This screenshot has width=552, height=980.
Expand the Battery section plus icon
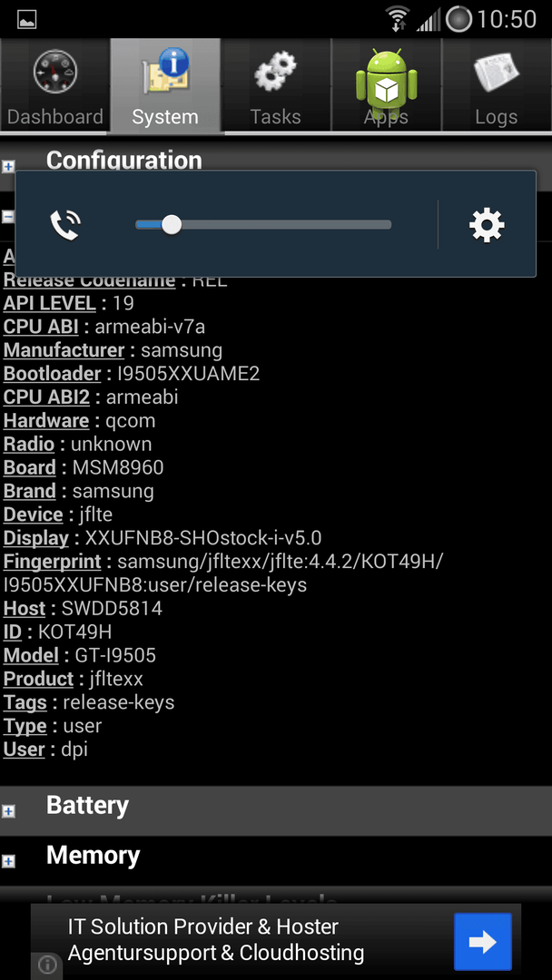tap(8, 810)
